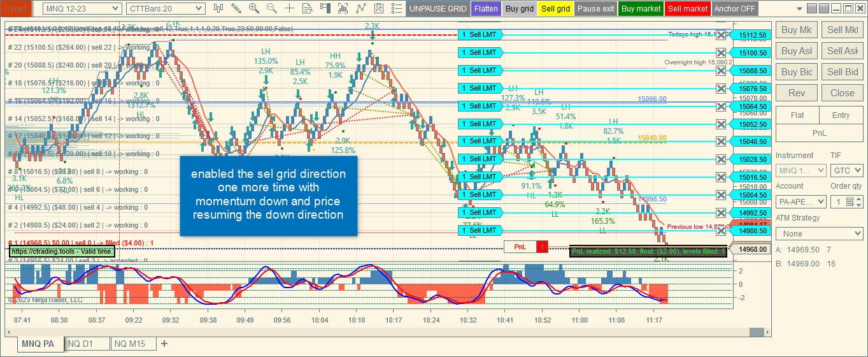Change bar style with candlestick icon

coord(218,8)
